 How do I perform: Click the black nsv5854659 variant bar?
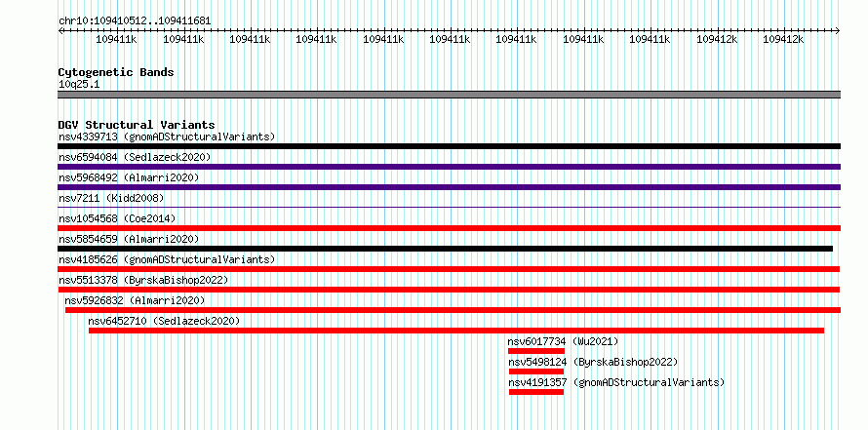click(445, 249)
